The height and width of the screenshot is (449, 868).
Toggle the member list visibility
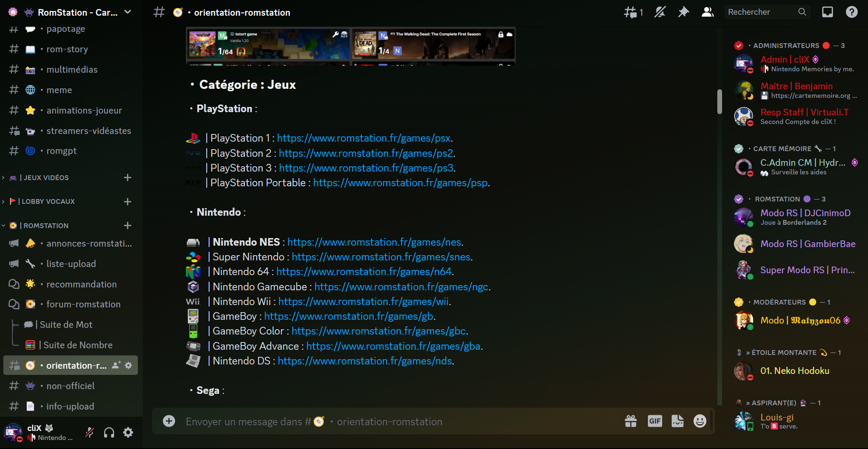(707, 12)
